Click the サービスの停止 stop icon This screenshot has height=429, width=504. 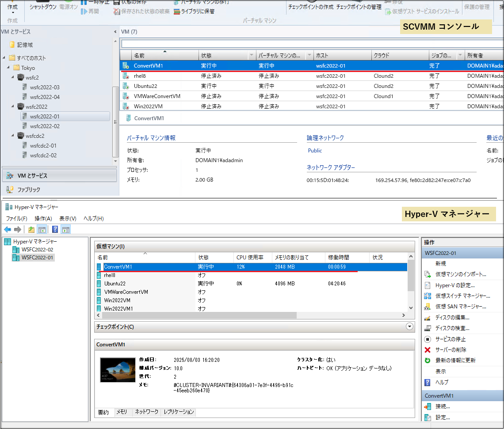[428, 339]
